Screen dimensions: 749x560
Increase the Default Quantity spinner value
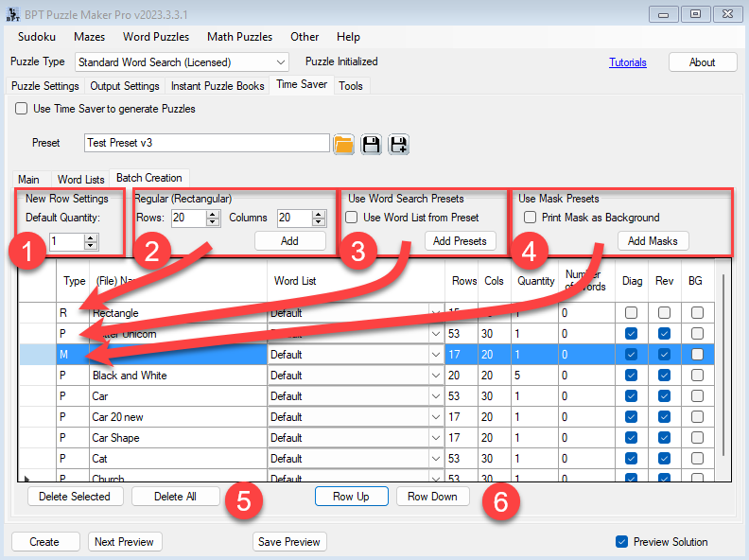click(91, 237)
